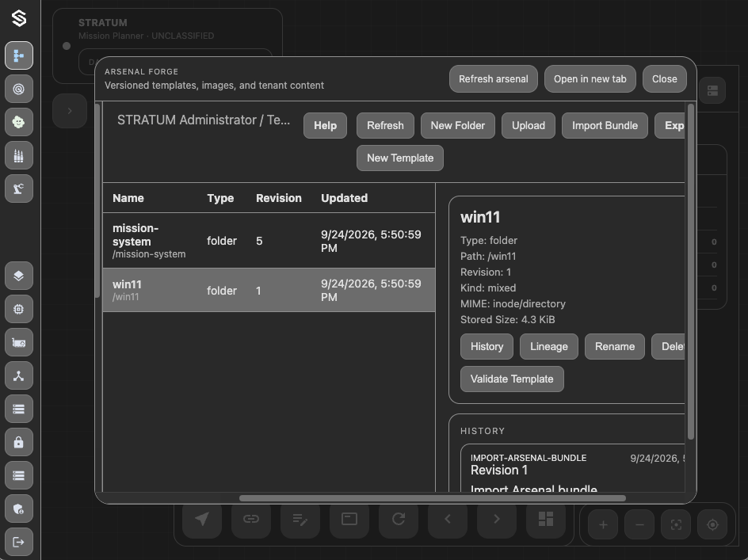Click the Upload button
The height and width of the screenshot is (560, 748).
click(x=528, y=125)
